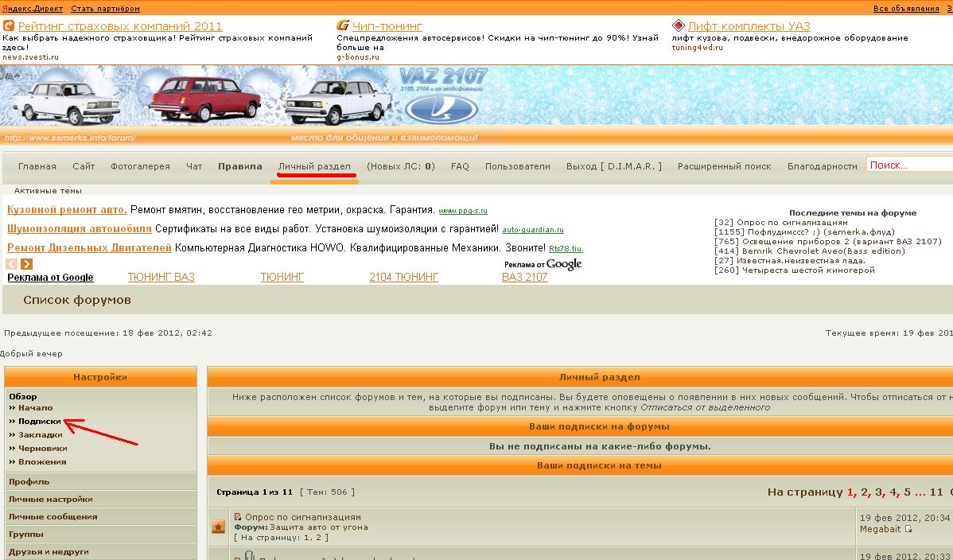Click the insurance rating ad icon
The height and width of the screenshot is (560, 953).
pos(9,26)
